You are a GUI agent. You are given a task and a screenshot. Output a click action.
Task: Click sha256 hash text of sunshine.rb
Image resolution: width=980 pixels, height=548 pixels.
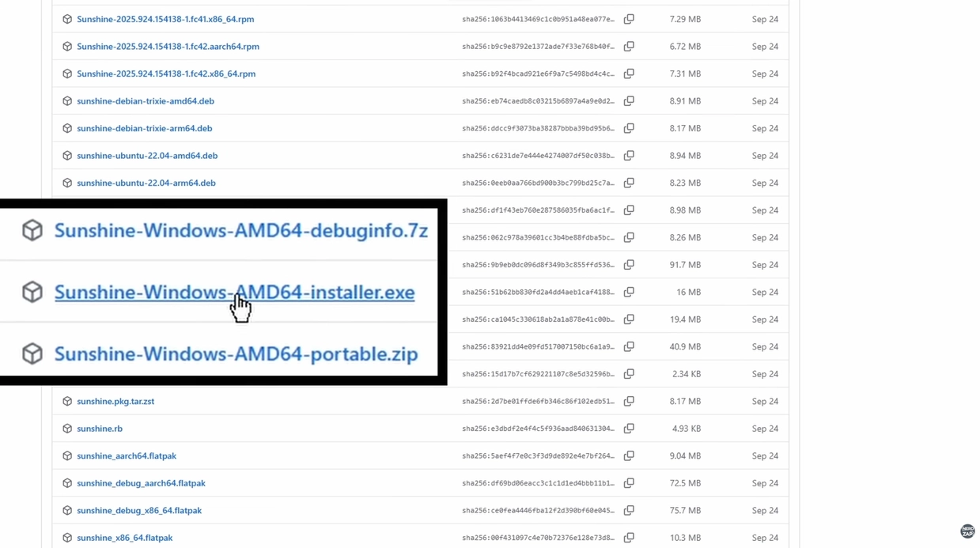click(538, 429)
